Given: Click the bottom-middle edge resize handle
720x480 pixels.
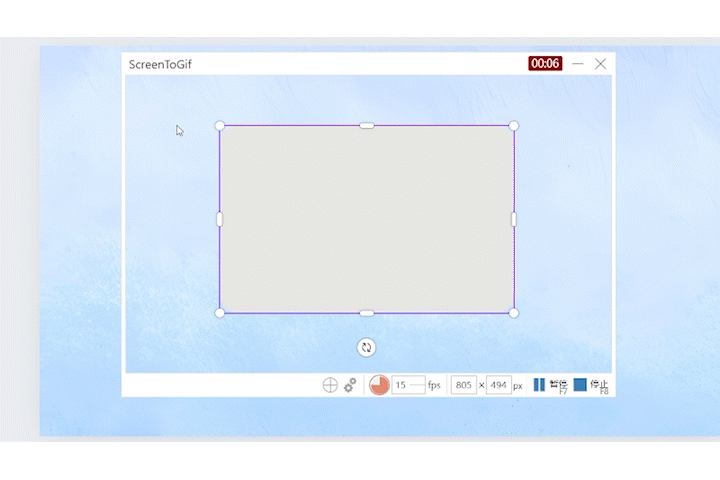Looking at the screenshot, I should [367, 313].
